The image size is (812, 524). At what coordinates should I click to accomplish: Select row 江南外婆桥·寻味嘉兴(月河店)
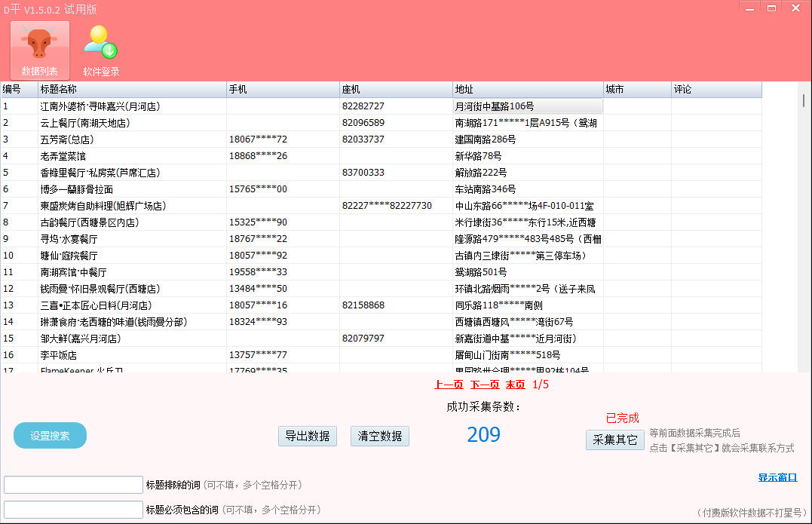(x=381, y=106)
